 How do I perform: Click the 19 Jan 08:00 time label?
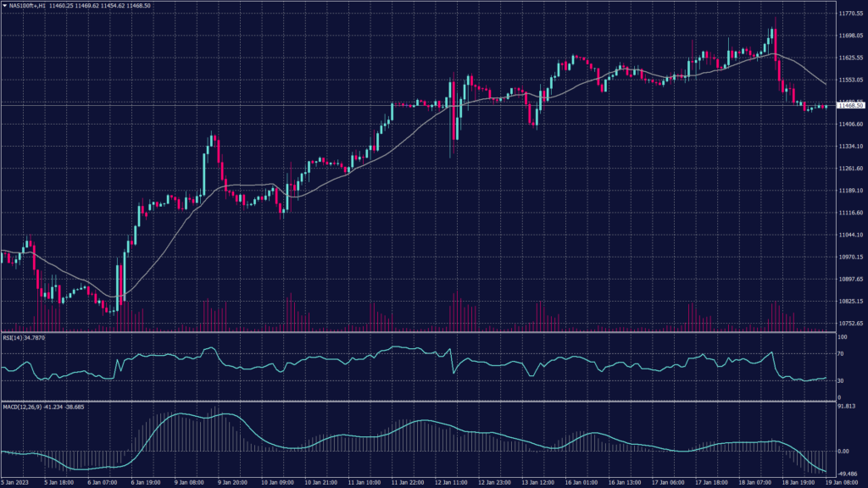pos(845,481)
